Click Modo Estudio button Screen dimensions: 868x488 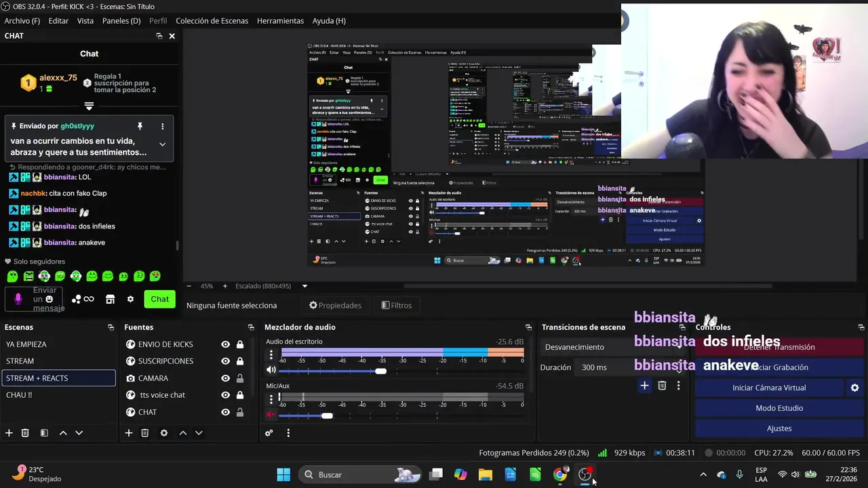[779, 408]
